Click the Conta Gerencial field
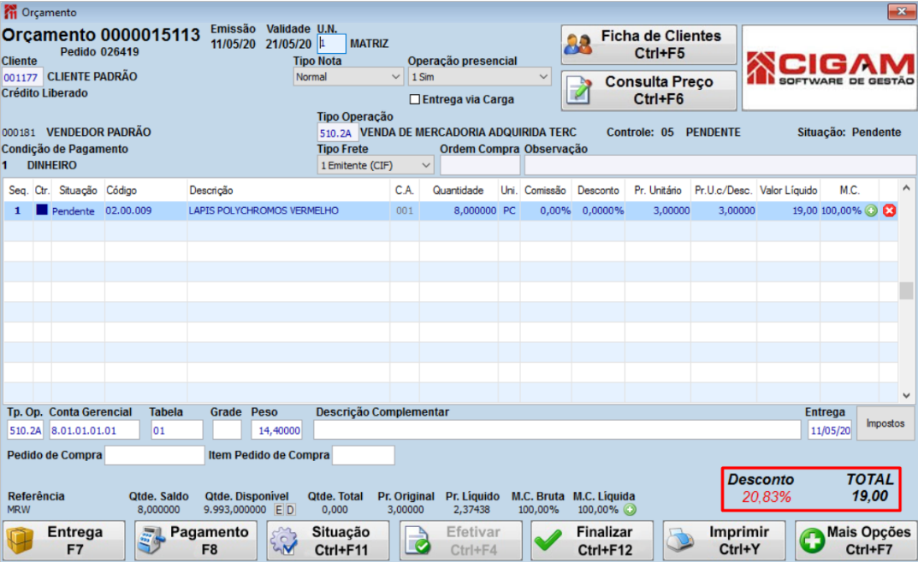 coord(94,430)
